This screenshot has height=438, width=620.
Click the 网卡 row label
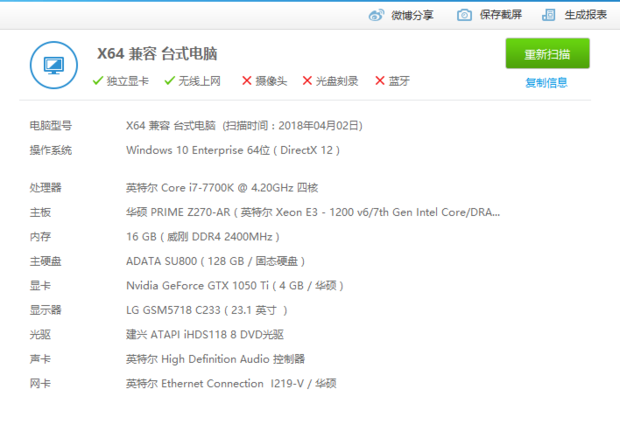[40, 384]
